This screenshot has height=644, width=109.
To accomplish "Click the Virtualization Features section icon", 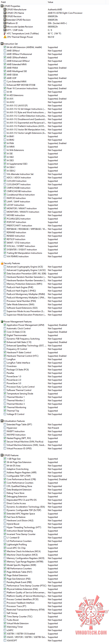I will (2, 421).
